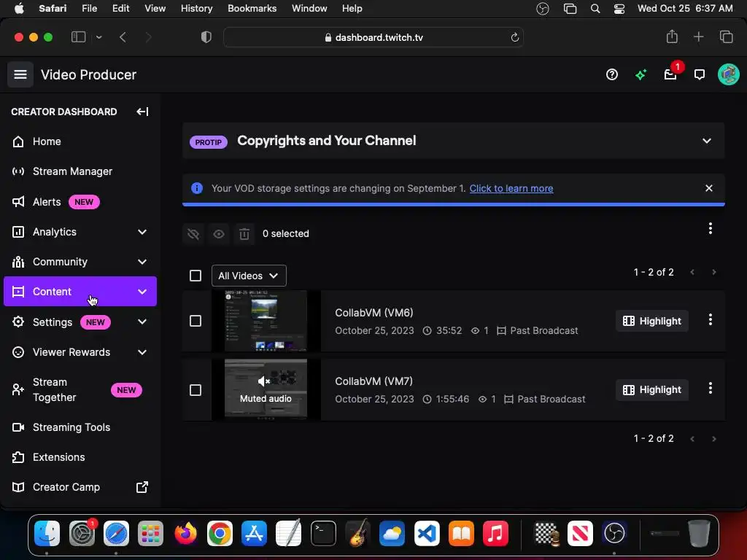Viewport: 747px width, 560px height.
Task: Open bulk actions three-dot menu
Action: [711, 228]
